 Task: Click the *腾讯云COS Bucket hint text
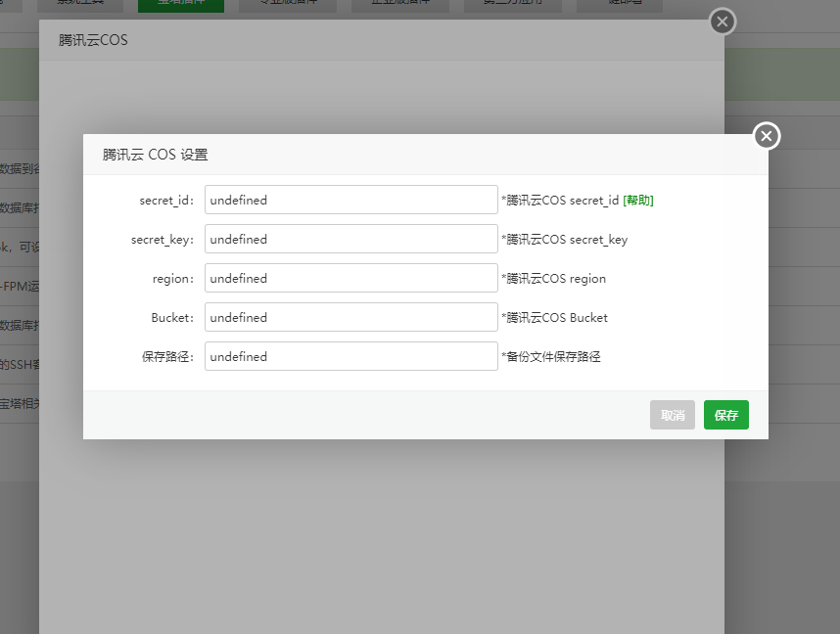[554, 318]
